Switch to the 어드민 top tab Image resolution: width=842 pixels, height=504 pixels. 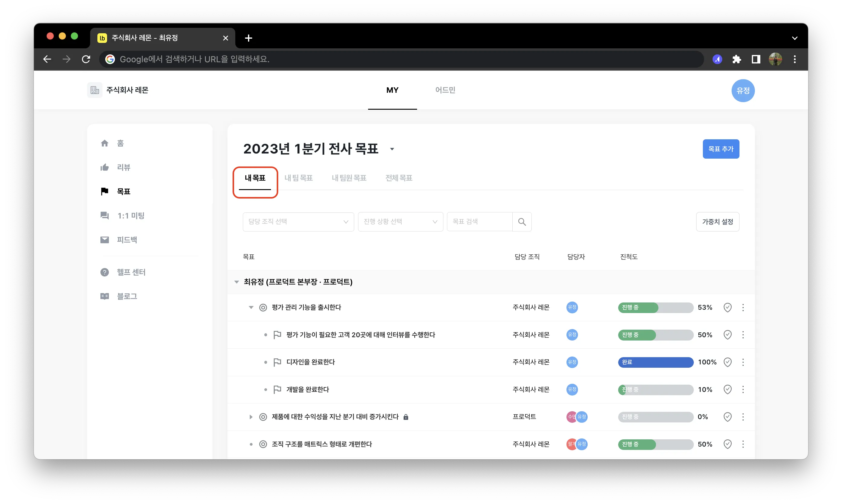coord(445,90)
